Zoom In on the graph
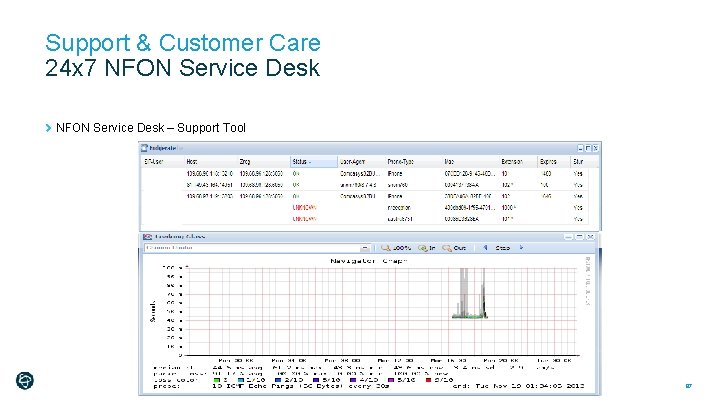720x405 pixels. coord(427,248)
